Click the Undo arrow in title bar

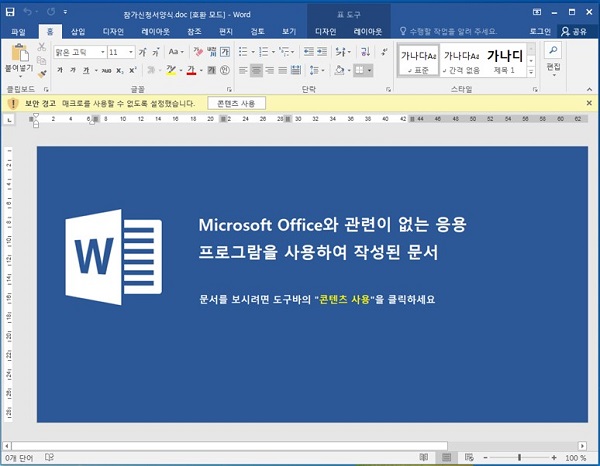coord(28,12)
